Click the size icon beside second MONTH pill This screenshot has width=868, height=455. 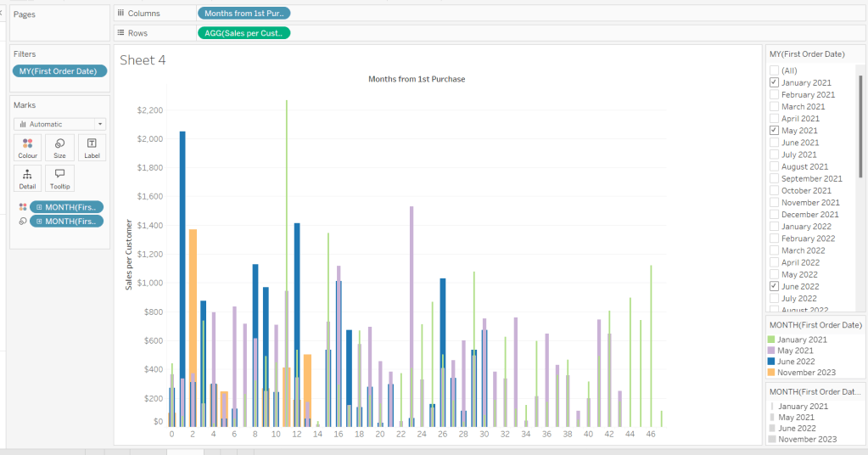tap(23, 222)
